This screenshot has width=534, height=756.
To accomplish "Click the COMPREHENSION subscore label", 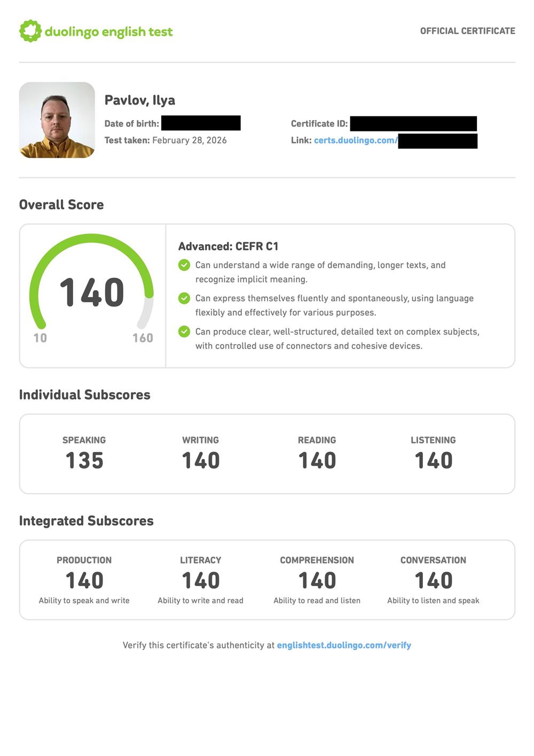I will 317,560.
